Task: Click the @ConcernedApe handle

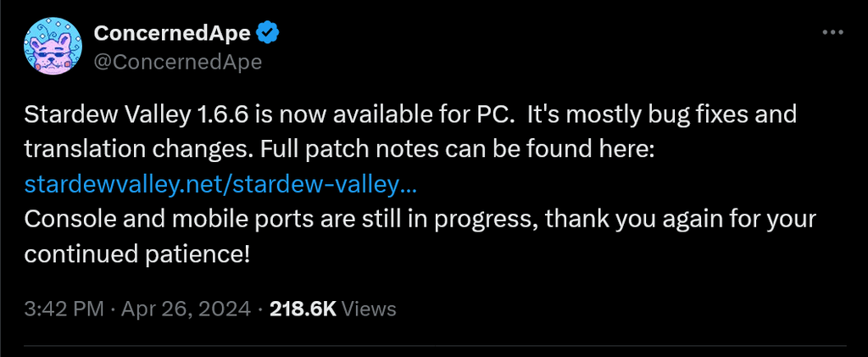Action: pos(177,62)
